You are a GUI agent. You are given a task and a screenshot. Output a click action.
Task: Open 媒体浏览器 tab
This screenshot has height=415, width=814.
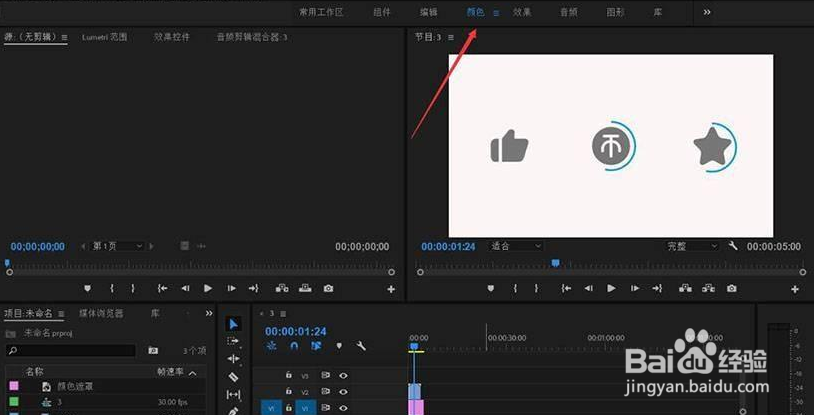click(x=101, y=313)
